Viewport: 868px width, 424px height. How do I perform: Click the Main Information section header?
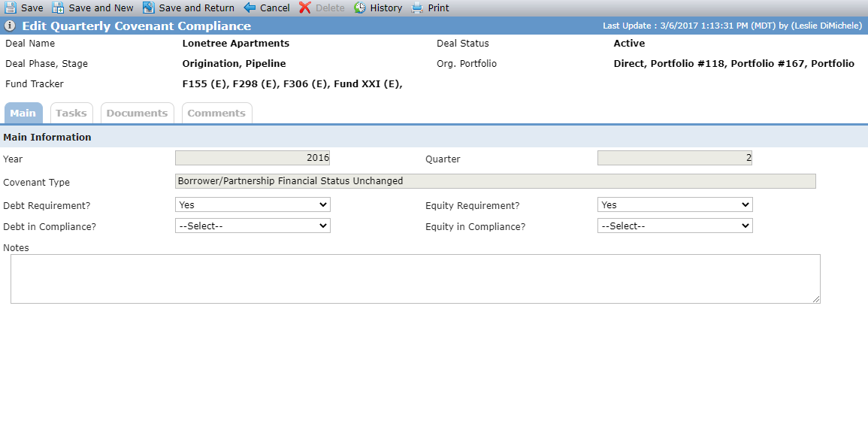tap(47, 138)
